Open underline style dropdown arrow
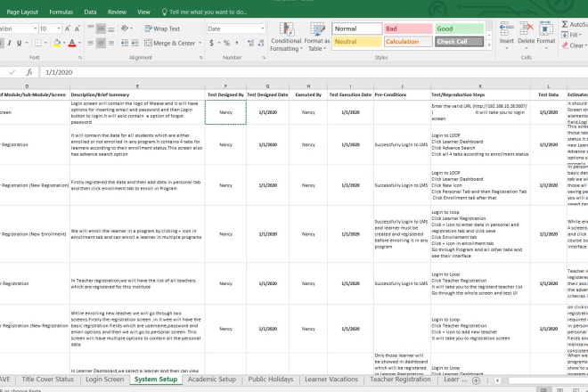Screen dimensions: 588x392 [27, 43]
